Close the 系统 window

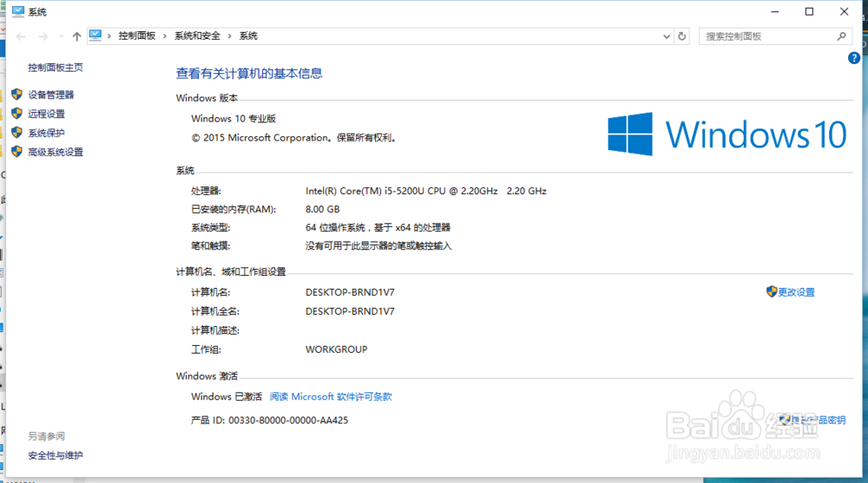(845, 11)
